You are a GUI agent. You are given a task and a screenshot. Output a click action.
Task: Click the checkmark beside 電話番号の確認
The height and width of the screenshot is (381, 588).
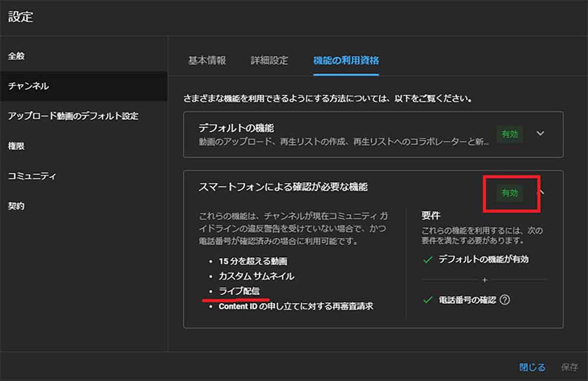point(427,300)
